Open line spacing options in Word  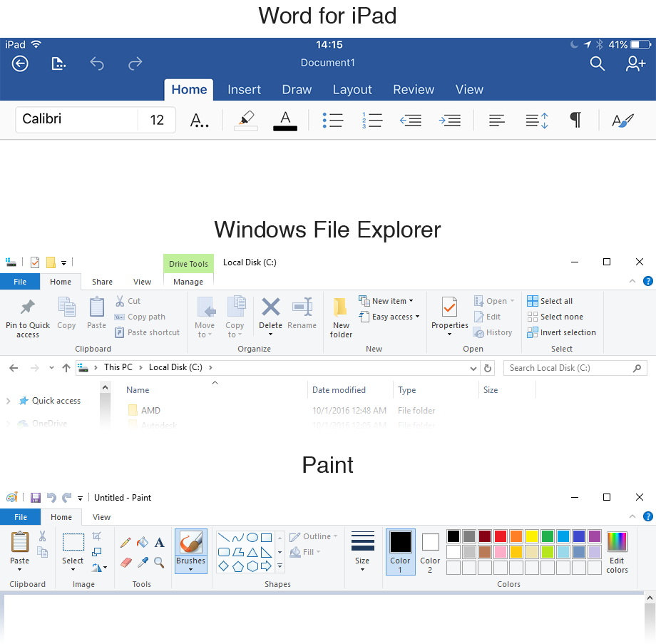537,121
